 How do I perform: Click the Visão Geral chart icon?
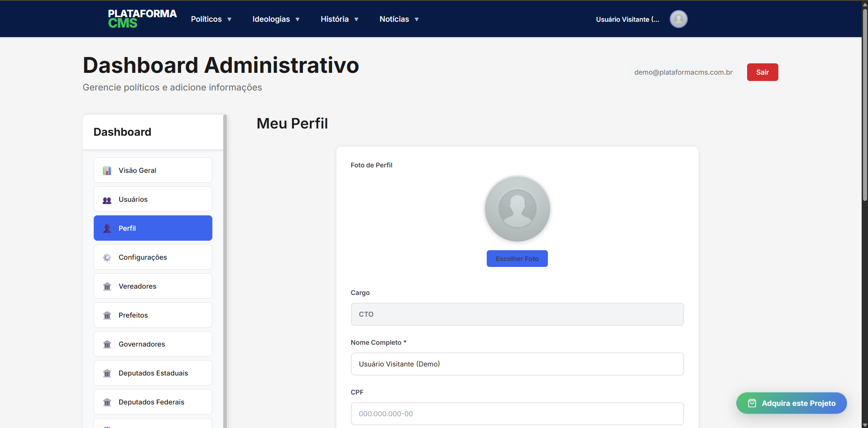[107, 171]
